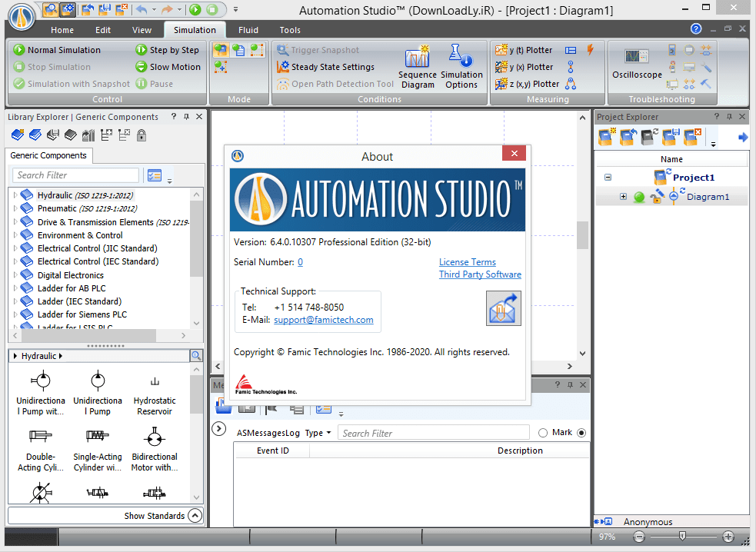The width and height of the screenshot is (756, 552).
Task: Type in the library Search Filter field
Action: [x=75, y=175]
